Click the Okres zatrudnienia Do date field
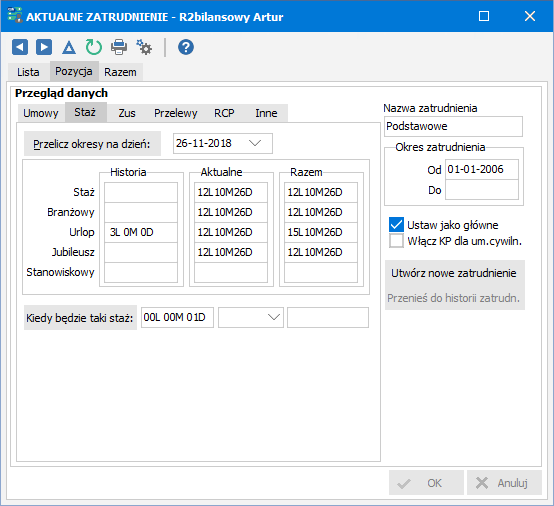The width and height of the screenshot is (554, 506). [482, 190]
